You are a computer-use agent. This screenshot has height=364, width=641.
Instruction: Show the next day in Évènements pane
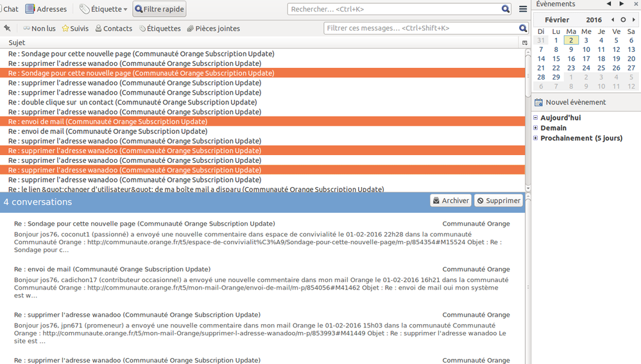pyautogui.click(x=621, y=4)
